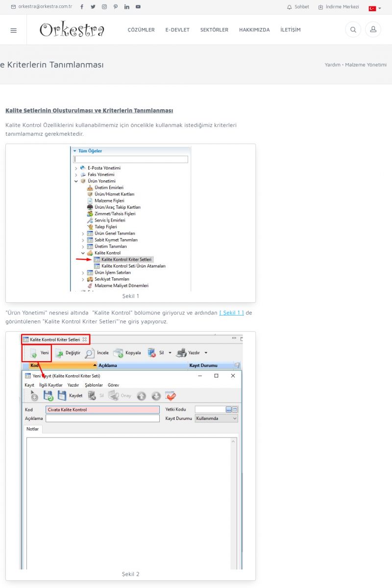Click the [ Şekil 1 ] reference link
Viewport: 392px width, 588px height.
231,313
